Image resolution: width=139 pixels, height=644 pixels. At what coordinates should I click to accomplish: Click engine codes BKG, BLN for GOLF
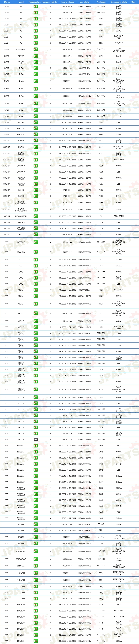click(119, 290)
